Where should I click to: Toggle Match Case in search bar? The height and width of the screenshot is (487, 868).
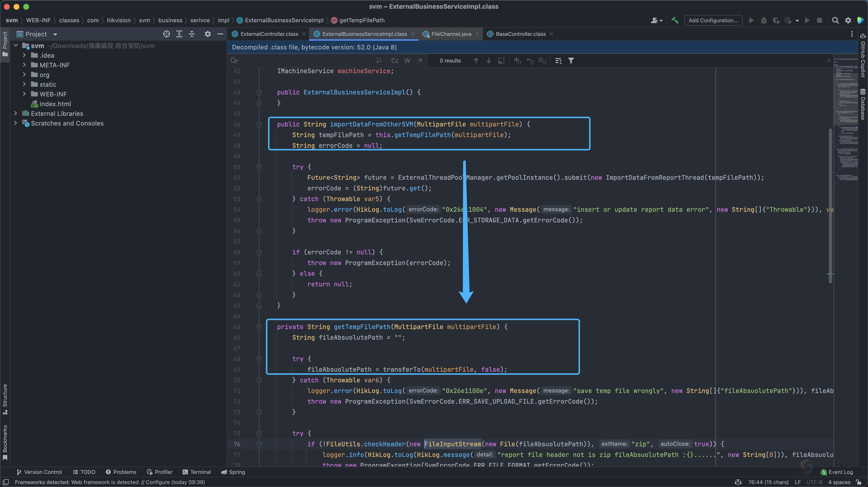(395, 61)
